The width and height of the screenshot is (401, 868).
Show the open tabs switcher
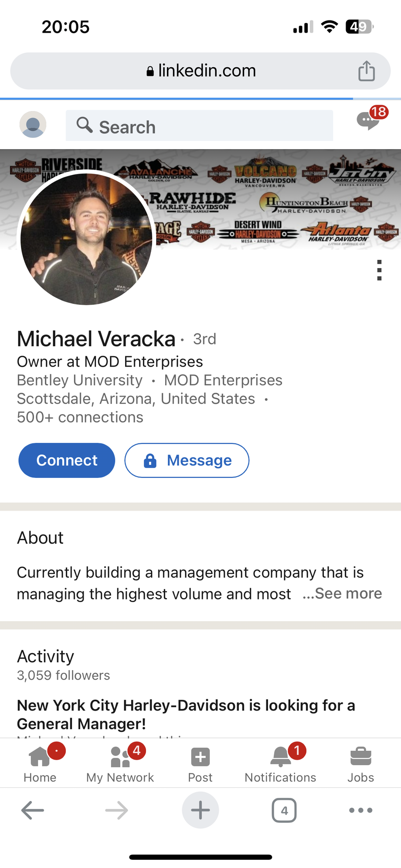point(284,810)
